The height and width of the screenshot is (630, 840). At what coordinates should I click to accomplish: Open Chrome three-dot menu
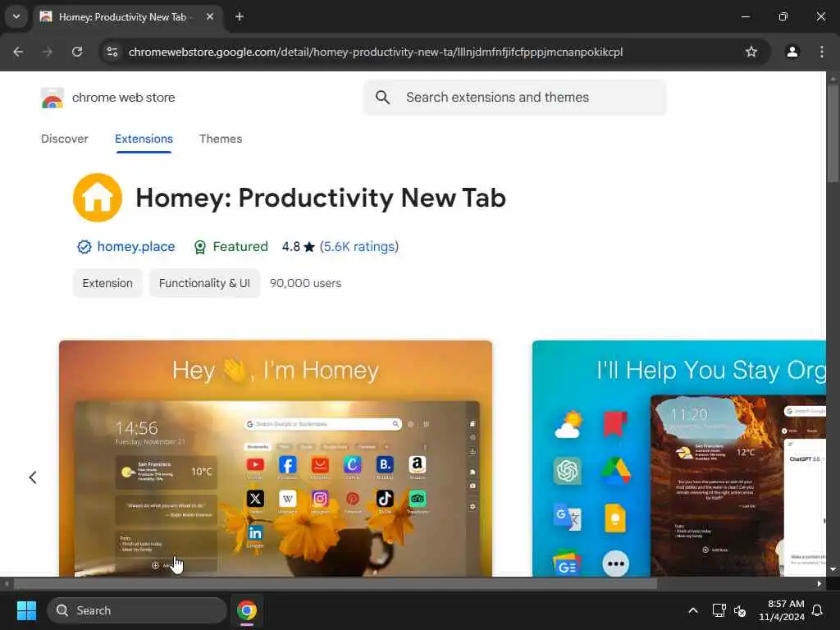822,52
